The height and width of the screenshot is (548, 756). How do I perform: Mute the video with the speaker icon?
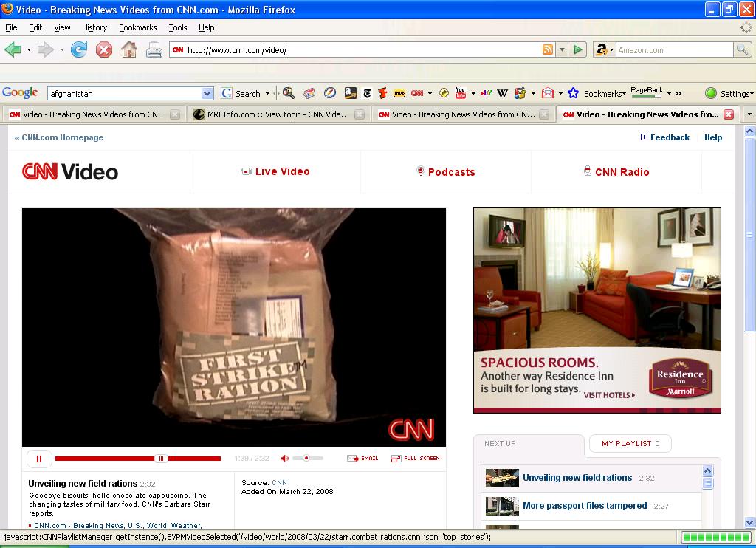pyautogui.click(x=285, y=459)
